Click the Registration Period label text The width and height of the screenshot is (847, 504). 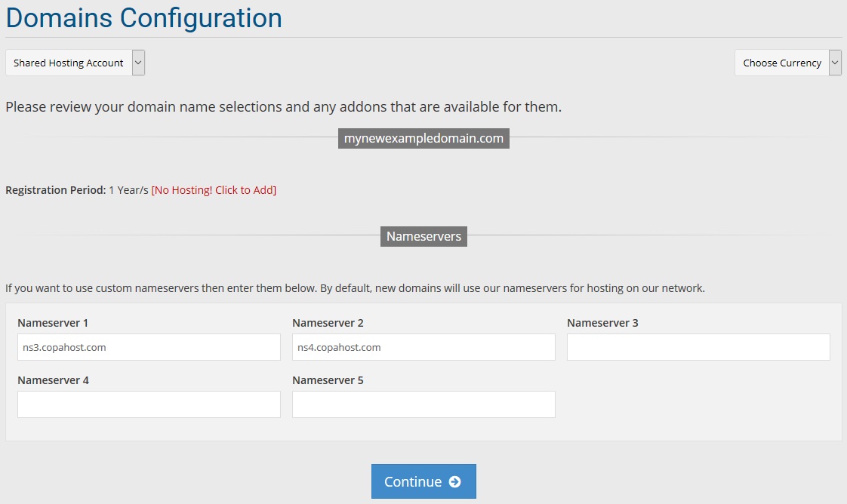[x=56, y=190]
